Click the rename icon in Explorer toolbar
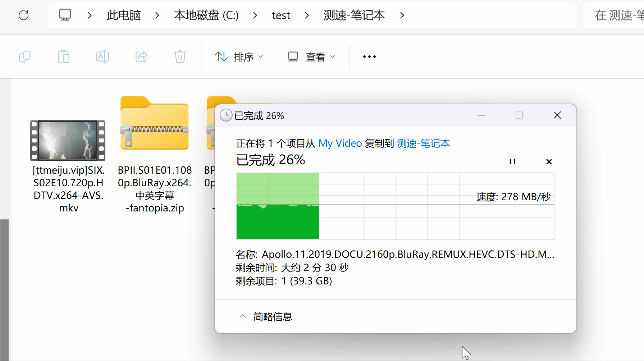644x361 pixels. (x=102, y=56)
